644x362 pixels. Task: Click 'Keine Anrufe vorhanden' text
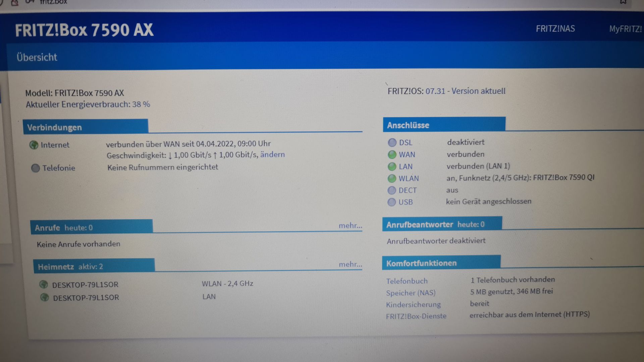tap(78, 244)
